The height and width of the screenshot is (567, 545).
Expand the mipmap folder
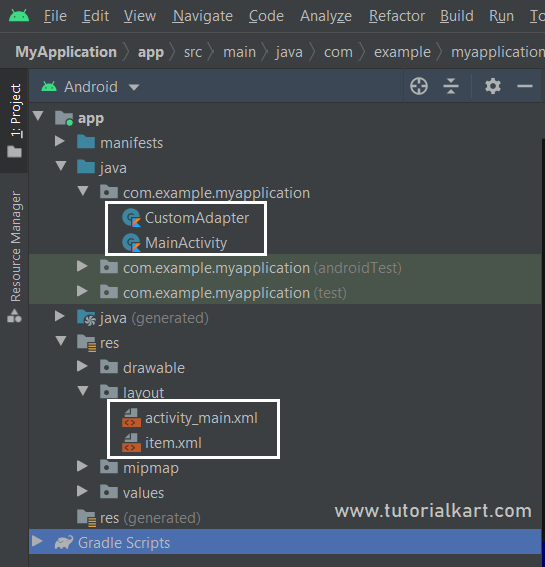point(82,466)
